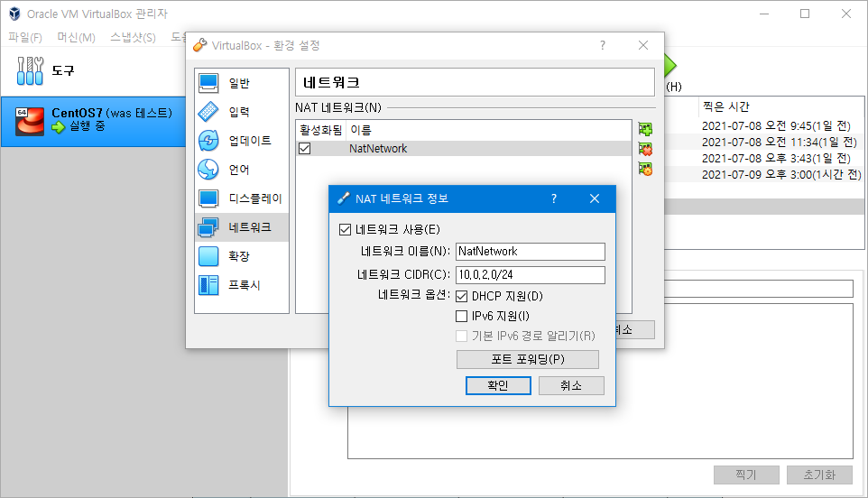Select snapshot dated 2021-07-08 오후 3:43
The width and height of the screenshot is (868, 498).
tap(776, 158)
